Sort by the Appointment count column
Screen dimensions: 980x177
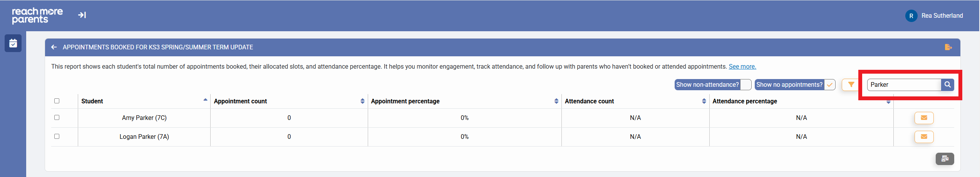click(x=362, y=101)
